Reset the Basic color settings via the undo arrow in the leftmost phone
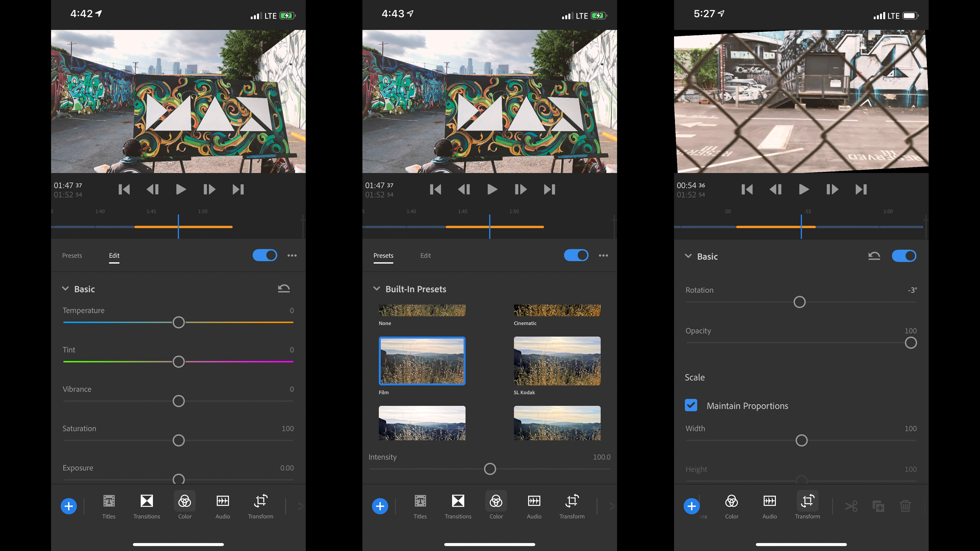 [x=284, y=289]
